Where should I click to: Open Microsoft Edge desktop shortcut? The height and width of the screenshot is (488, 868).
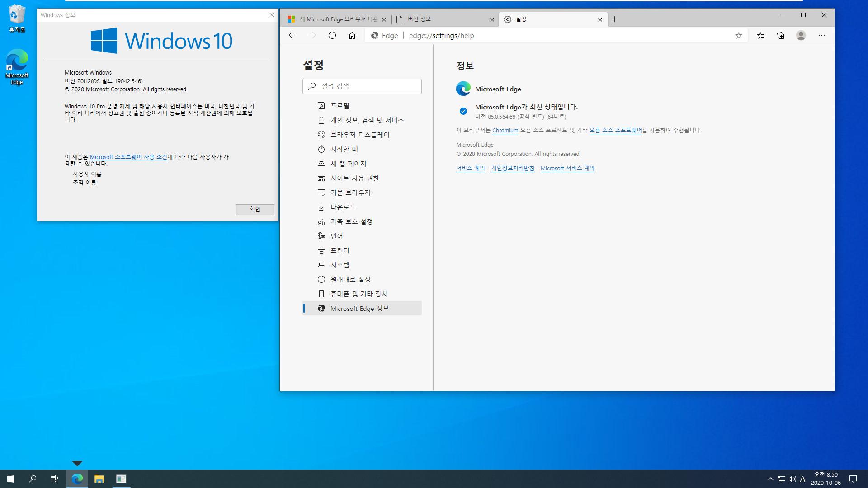(17, 67)
